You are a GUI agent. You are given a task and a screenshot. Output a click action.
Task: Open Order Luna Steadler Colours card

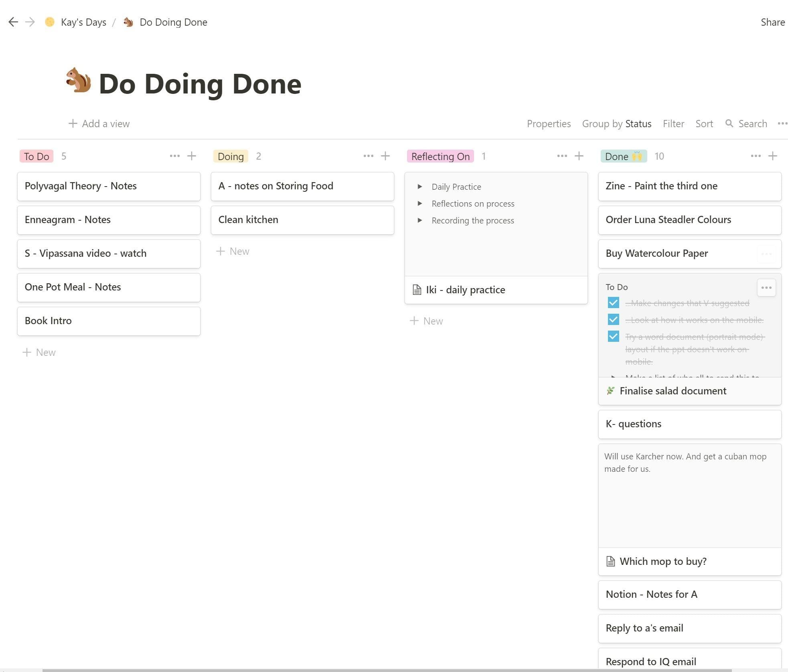[x=690, y=220]
